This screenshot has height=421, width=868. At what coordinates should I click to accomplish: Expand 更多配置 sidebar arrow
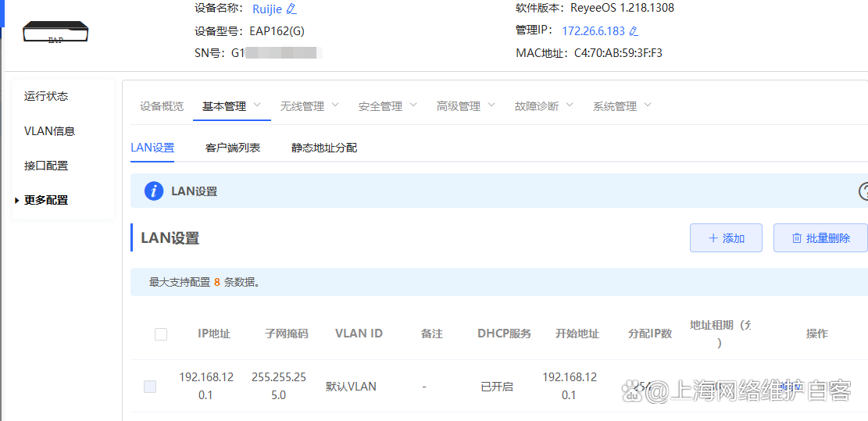pyautogui.click(x=17, y=201)
